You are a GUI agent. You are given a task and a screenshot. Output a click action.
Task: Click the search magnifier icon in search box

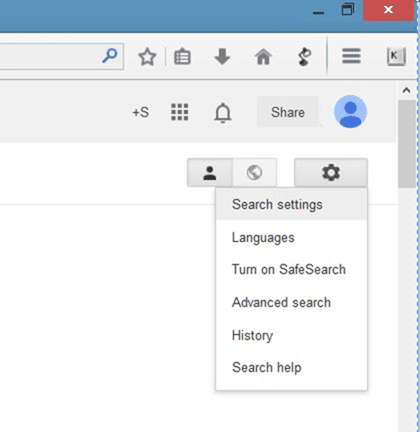(110, 55)
